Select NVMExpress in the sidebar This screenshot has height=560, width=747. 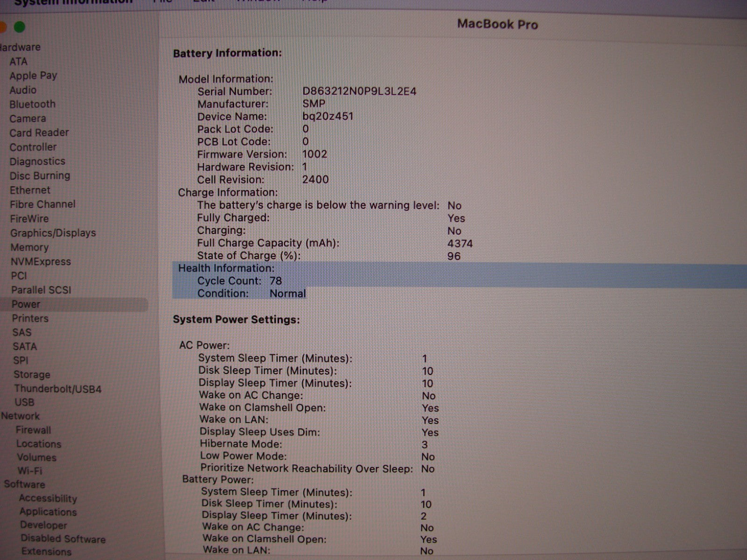pyautogui.click(x=41, y=262)
